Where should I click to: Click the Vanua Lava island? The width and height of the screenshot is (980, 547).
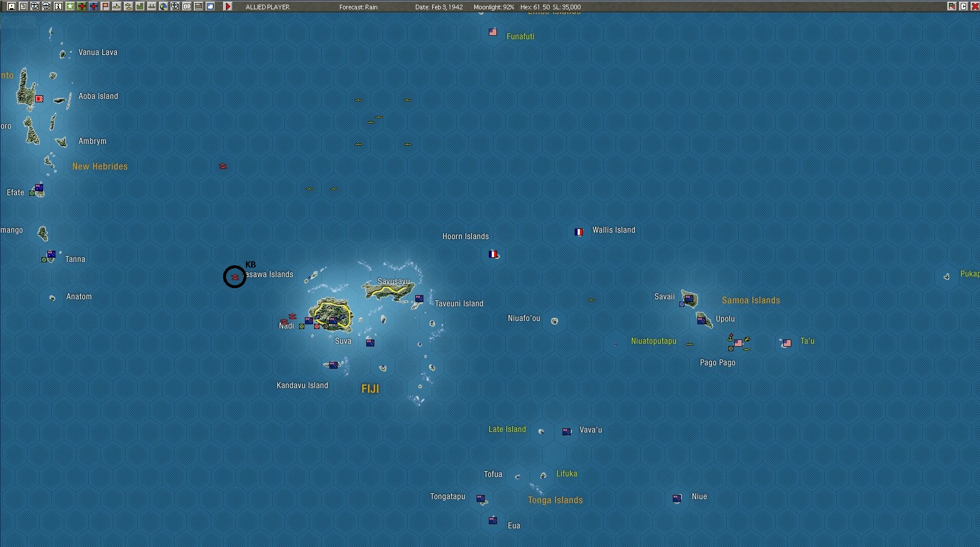[x=62, y=54]
